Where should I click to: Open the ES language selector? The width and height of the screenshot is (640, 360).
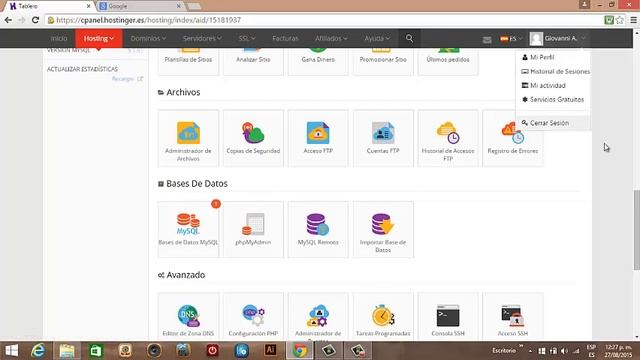[511, 39]
